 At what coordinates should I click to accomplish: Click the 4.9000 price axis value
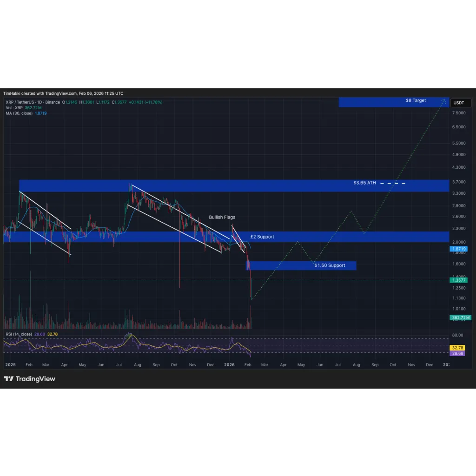point(459,154)
